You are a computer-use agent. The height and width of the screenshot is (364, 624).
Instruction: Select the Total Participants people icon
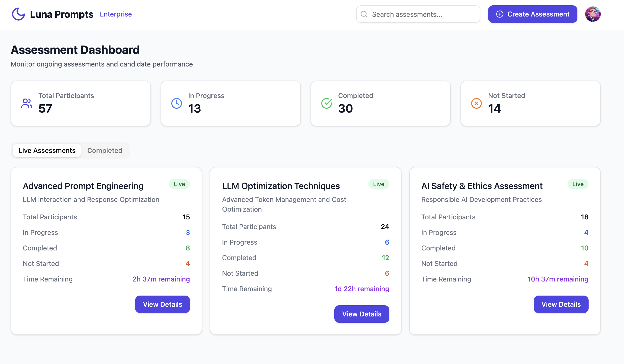(27, 103)
